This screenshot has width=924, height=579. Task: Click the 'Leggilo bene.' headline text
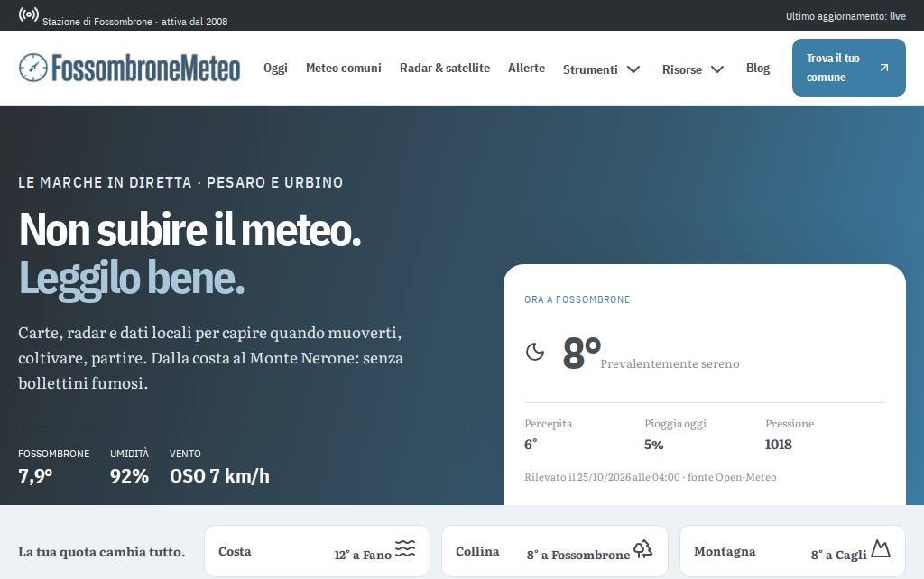click(132, 278)
